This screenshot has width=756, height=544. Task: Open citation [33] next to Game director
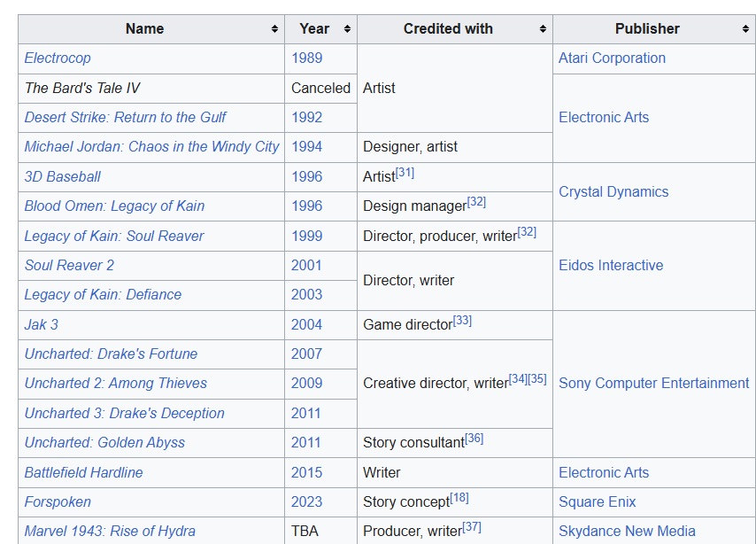click(462, 321)
